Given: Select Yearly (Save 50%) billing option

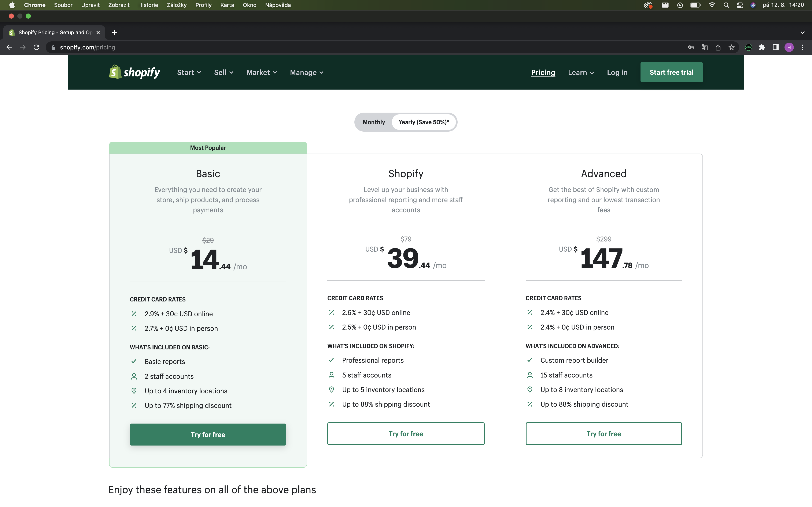Looking at the screenshot, I should click(424, 122).
